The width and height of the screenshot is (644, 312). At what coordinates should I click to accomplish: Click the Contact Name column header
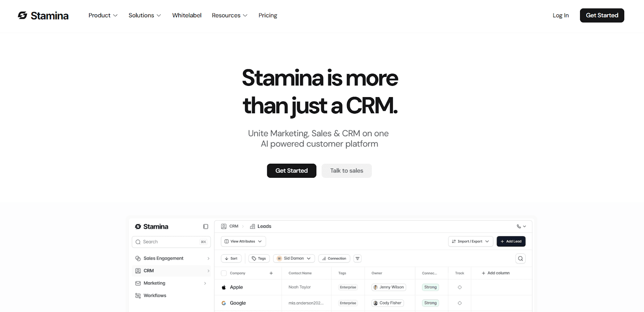300,273
